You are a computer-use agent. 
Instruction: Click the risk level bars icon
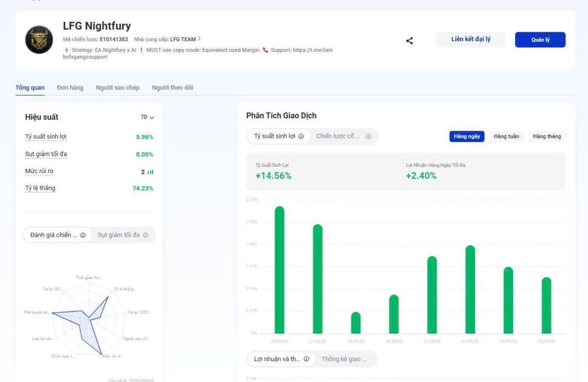coord(151,172)
